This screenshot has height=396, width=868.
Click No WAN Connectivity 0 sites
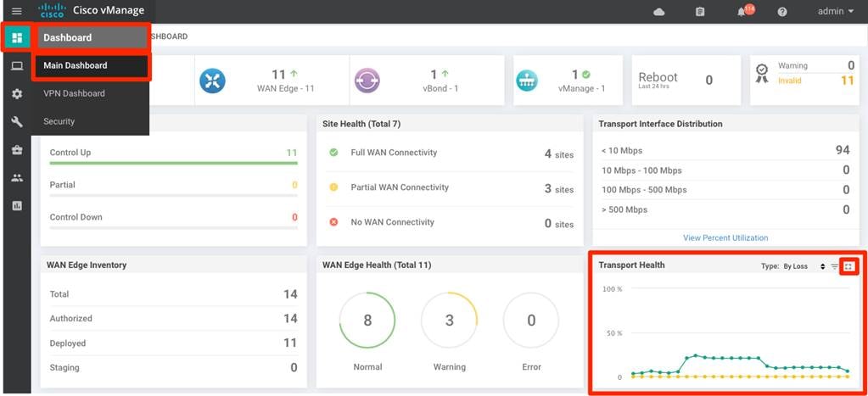(559, 224)
